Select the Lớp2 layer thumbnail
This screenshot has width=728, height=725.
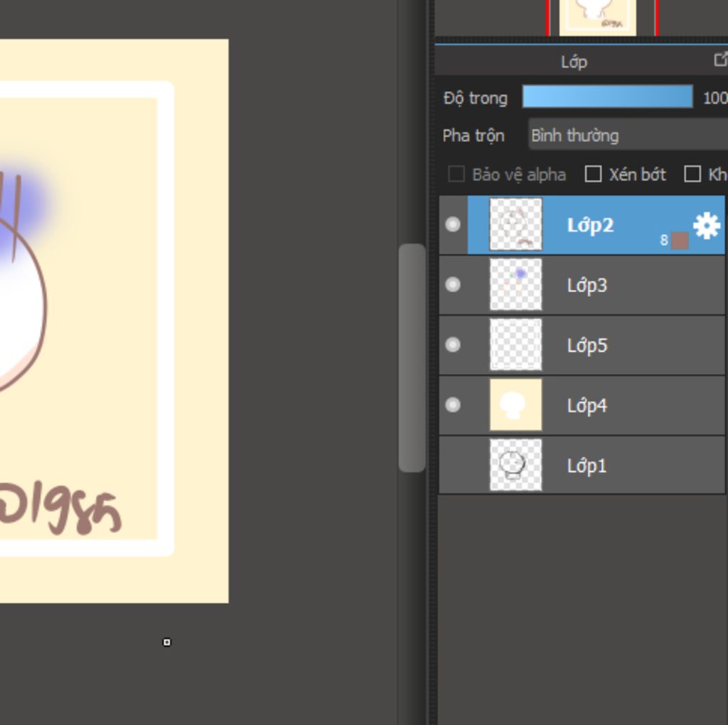(x=516, y=224)
